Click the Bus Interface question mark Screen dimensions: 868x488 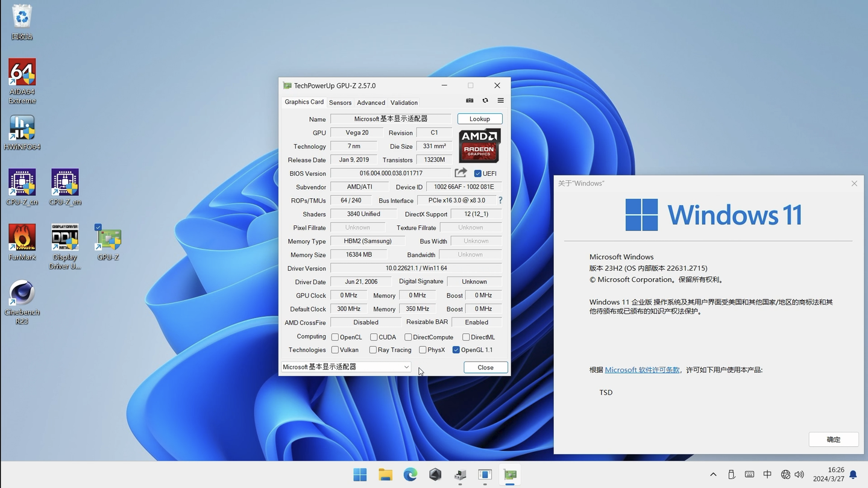click(x=500, y=201)
